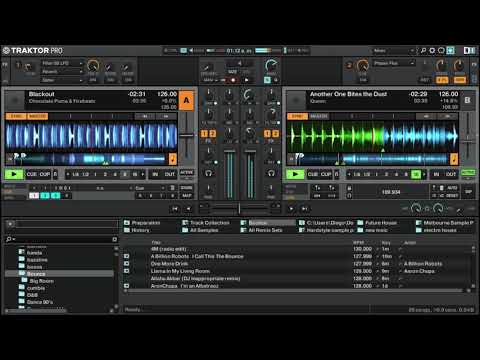The height and width of the screenshot is (360, 480).
Task: Select the Bounce folder in tree
Action: coord(59,274)
